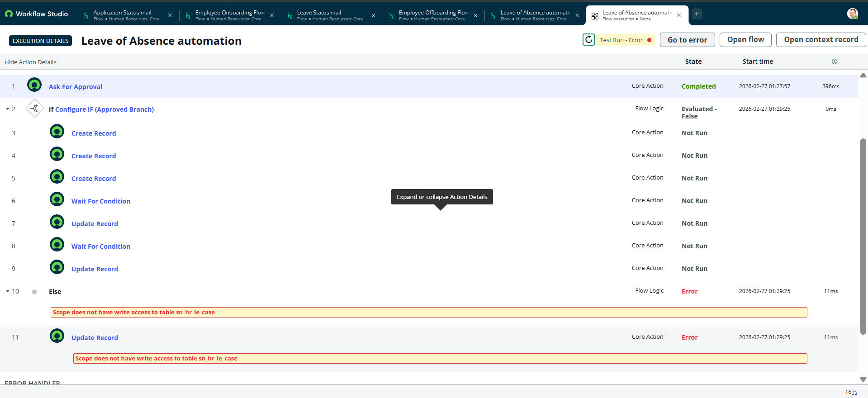Click the Open context record button
This screenshot has height=398, width=868.
(821, 40)
